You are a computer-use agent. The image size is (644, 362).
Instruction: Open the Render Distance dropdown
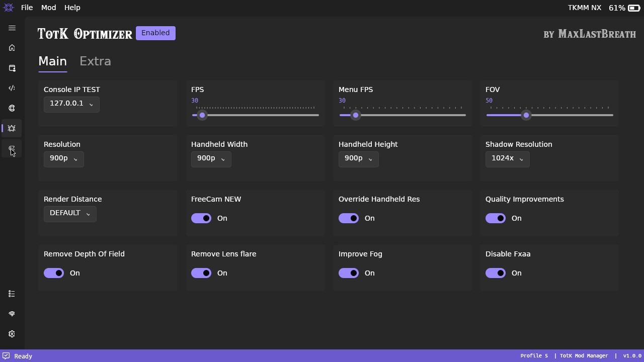coord(70,214)
